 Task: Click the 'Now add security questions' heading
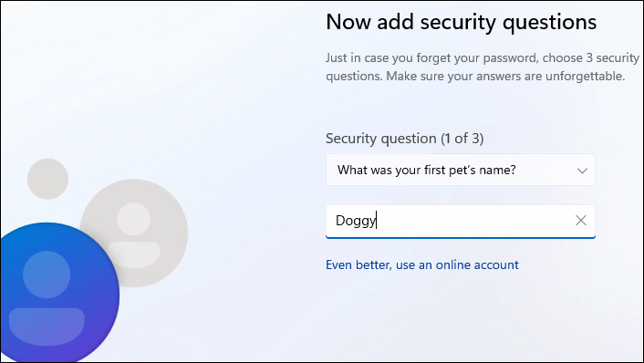pos(461,22)
